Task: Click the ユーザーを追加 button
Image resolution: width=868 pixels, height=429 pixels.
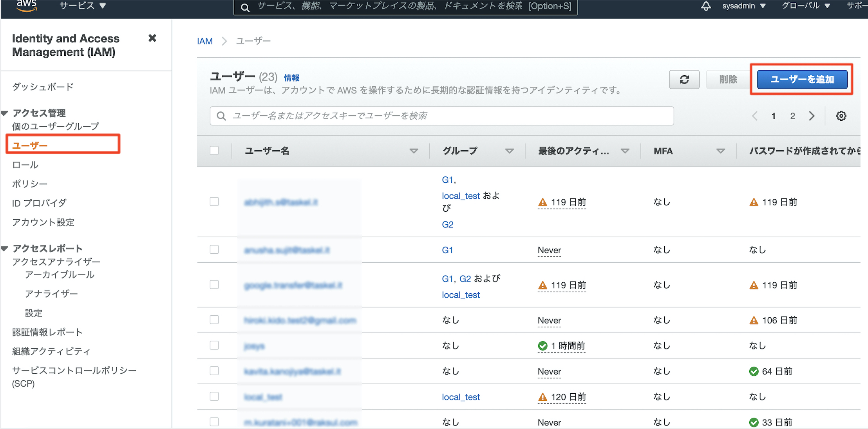Action: 802,80
